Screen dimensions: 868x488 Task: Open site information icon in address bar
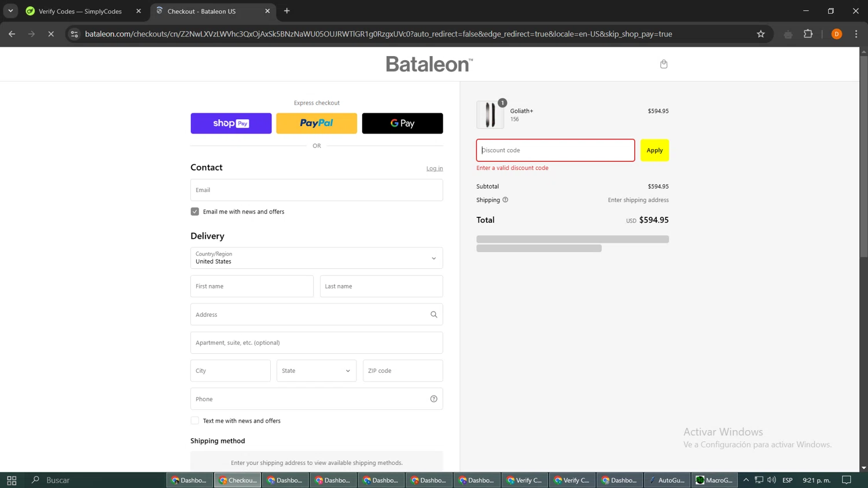(x=74, y=34)
